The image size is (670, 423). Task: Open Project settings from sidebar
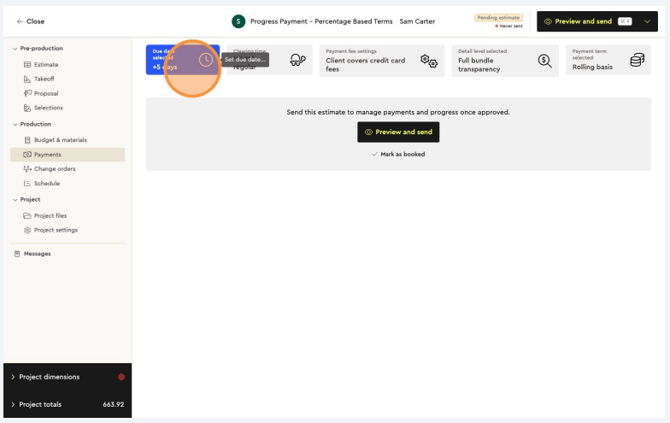tap(55, 230)
